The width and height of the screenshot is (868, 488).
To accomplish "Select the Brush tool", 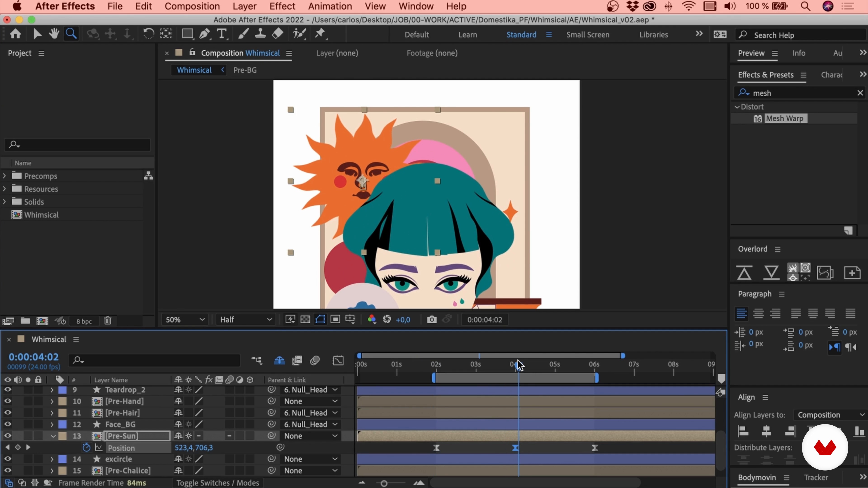I will tap(243, 34).
